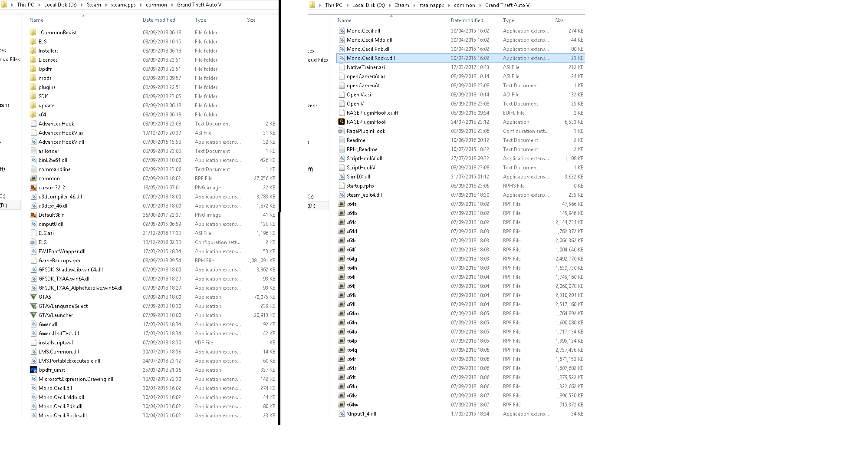This screenshot has width=868, height=469.
Task: Click Local Disk (D:) breadcrumb in left window
Action: pos(60,5)
